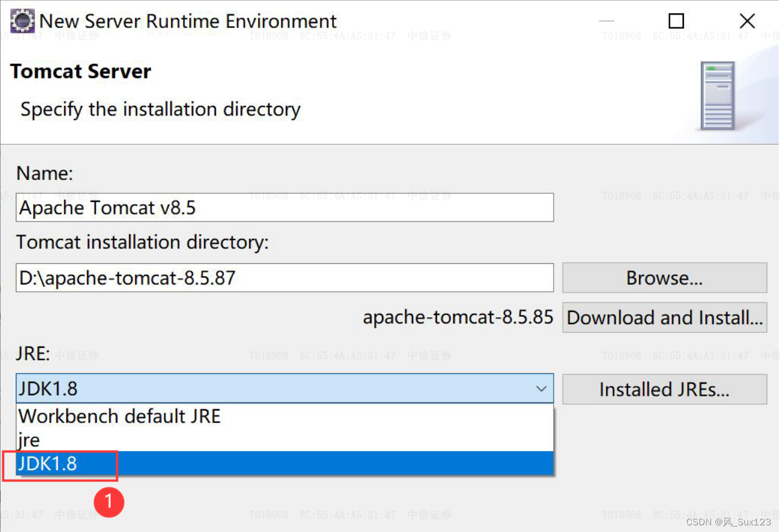Screen dimensions: 780x532
Task: Click the Eclipse icon in the title bar
Action: (x=22, y=21)
